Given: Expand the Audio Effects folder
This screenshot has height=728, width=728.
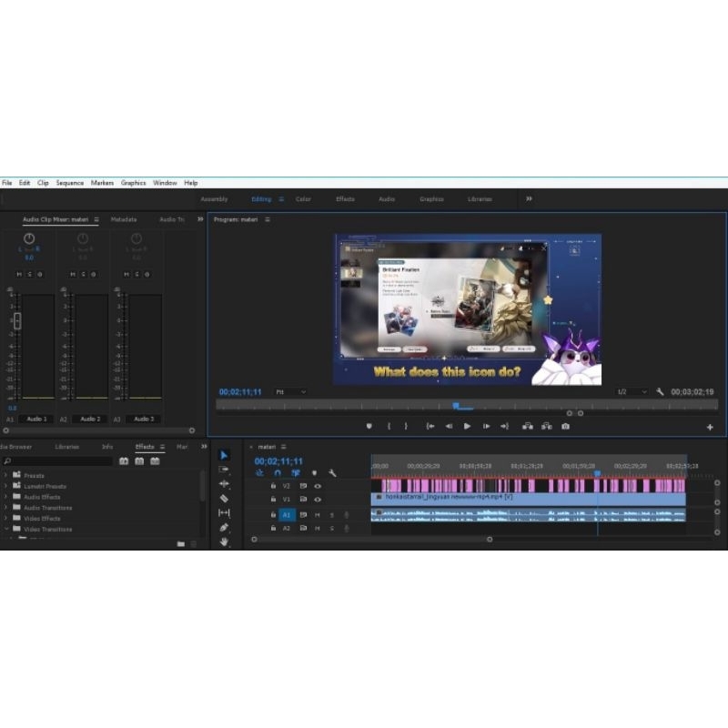Looking at the screenshot, I should (6, 496).
